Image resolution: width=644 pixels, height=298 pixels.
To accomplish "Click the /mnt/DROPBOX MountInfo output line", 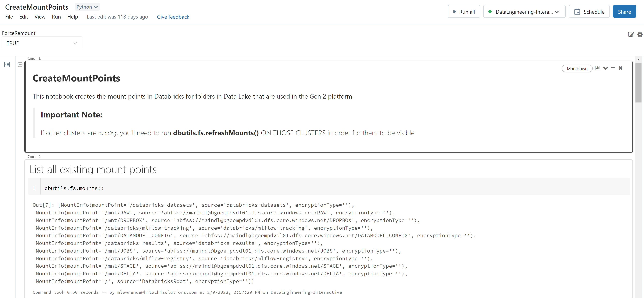I will click(x=228, y=220).
